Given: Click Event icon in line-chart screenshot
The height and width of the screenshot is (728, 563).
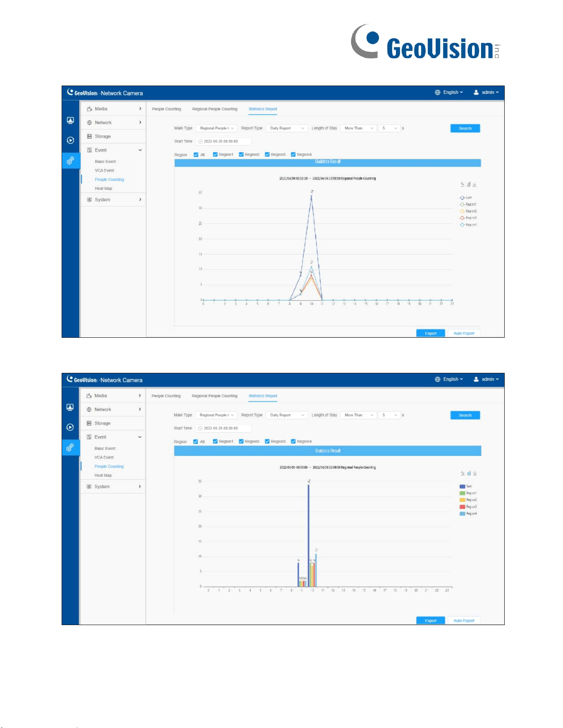Looking at the screenshot, I should [89, 150].
